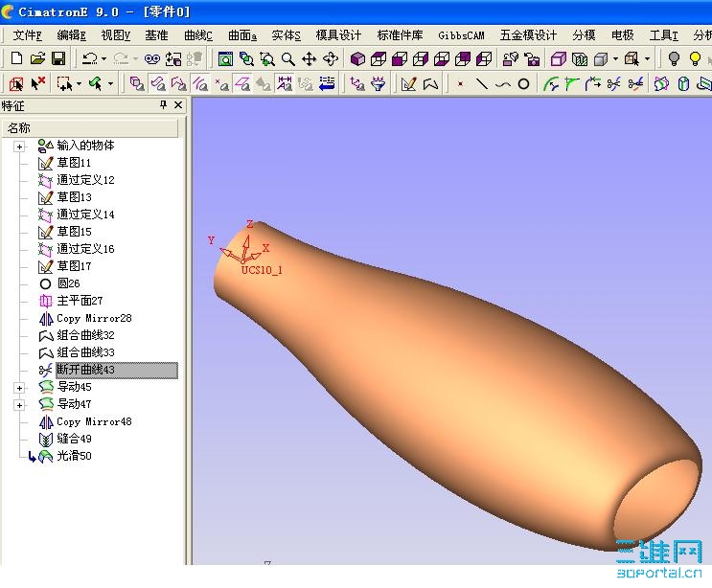Expand 导动47 tree node
Viewport: 712px width, 588px height.
pos(19,405)
